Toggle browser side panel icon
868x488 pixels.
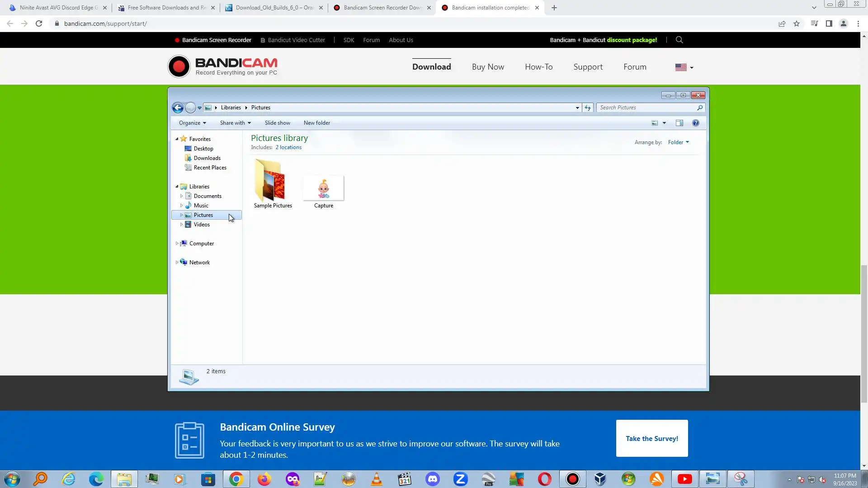829,23
